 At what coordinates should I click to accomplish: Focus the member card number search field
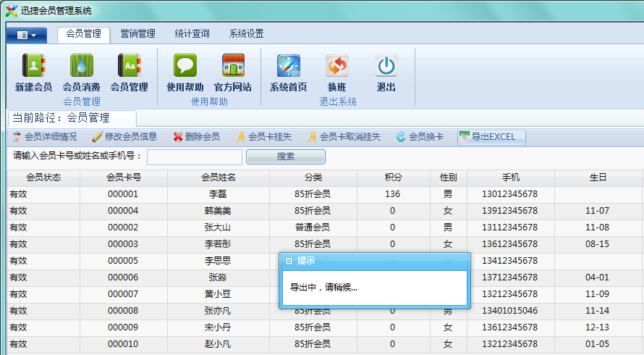pos(195,157)
